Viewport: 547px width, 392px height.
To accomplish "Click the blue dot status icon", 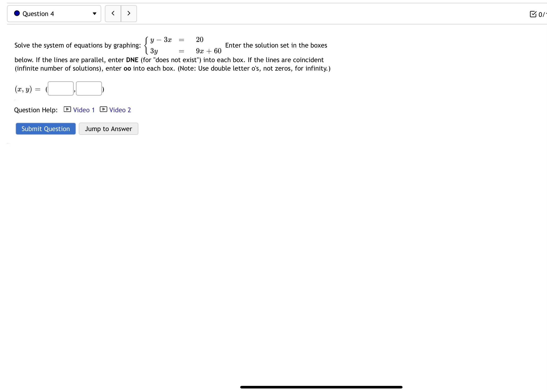I will pyautogui.click(x=17, y=13).
